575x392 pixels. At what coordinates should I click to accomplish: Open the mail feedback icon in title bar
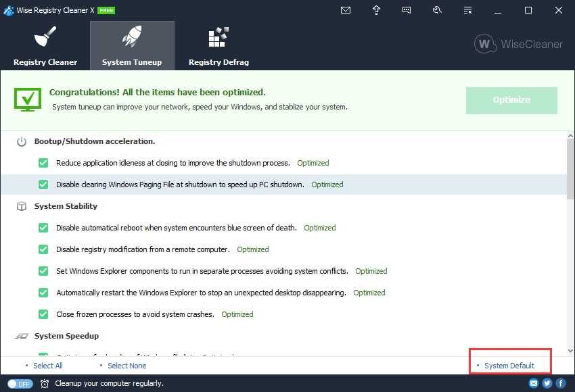click(346, 10)
